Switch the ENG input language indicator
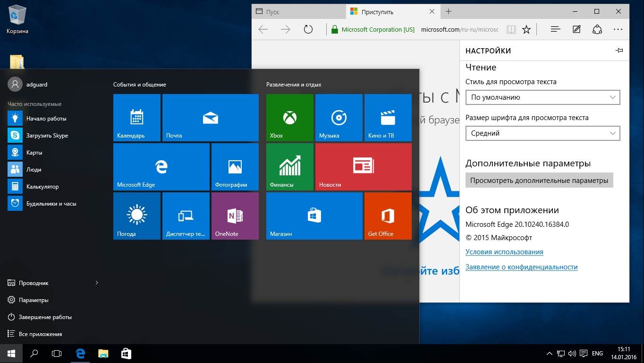 click(x=597, y=354)
